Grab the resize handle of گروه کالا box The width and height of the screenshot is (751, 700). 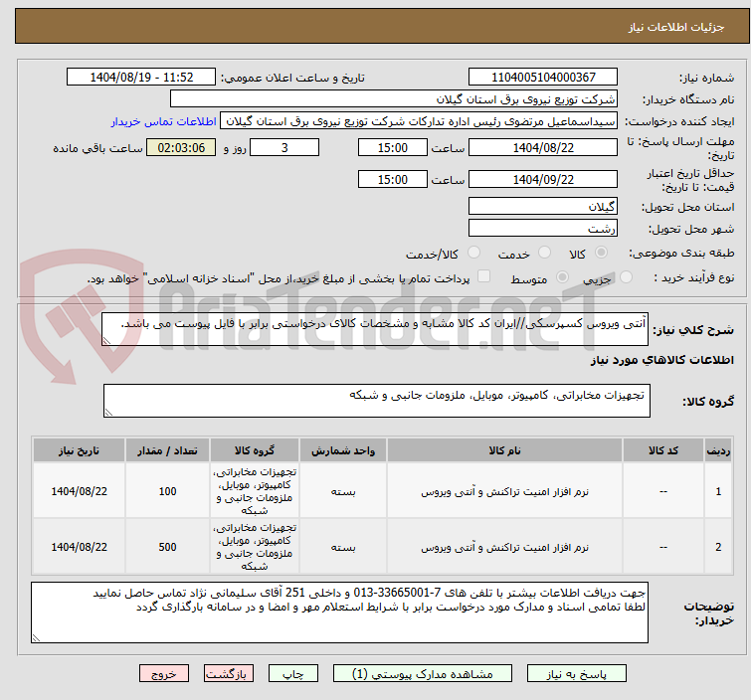tap(109, 411)
